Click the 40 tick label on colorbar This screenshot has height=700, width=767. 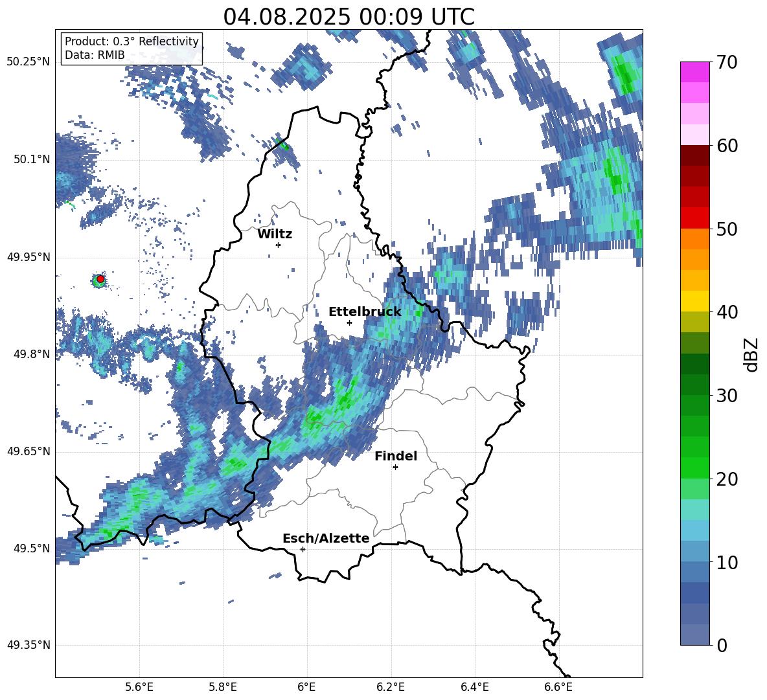point(727,312)
